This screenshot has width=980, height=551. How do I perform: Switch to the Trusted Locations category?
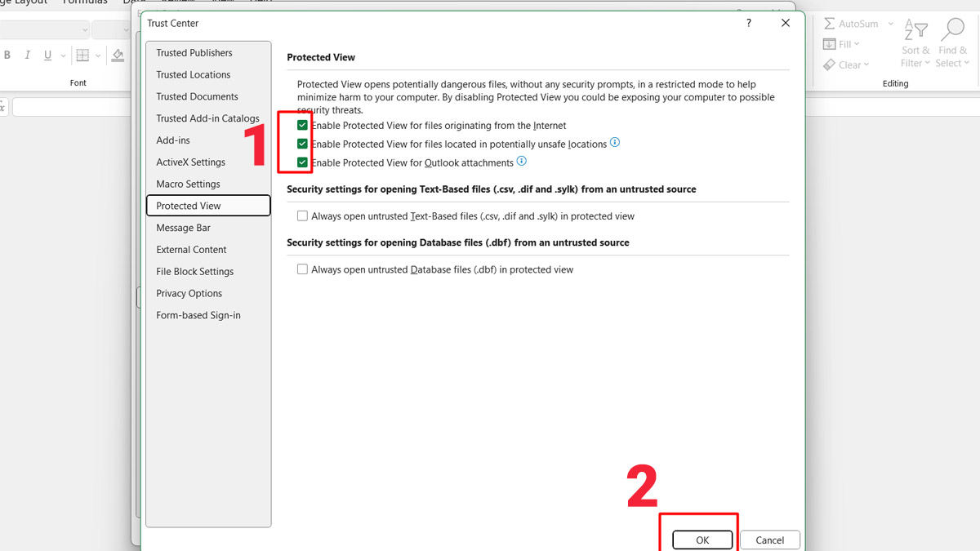(x=194, y=75)
